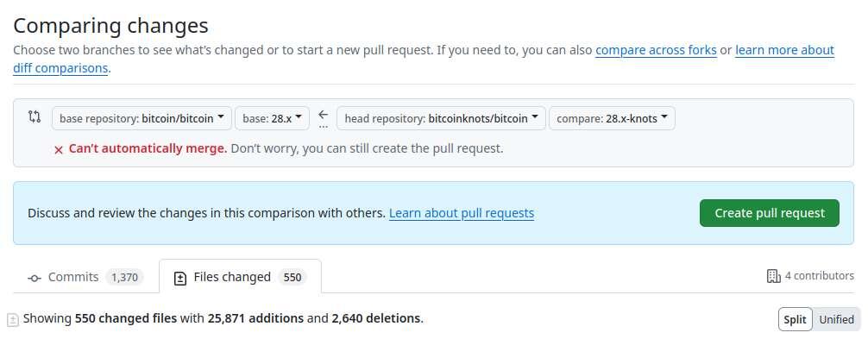Click the left arrow between base and head
This screenshot has height=339, width=868.
324,115
